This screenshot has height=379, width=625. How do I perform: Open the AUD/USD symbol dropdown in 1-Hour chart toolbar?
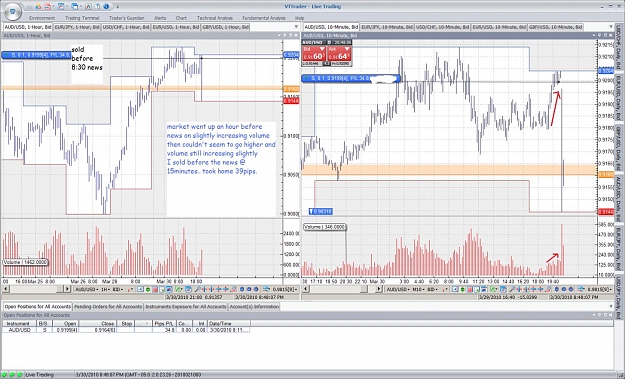(86, 289)
